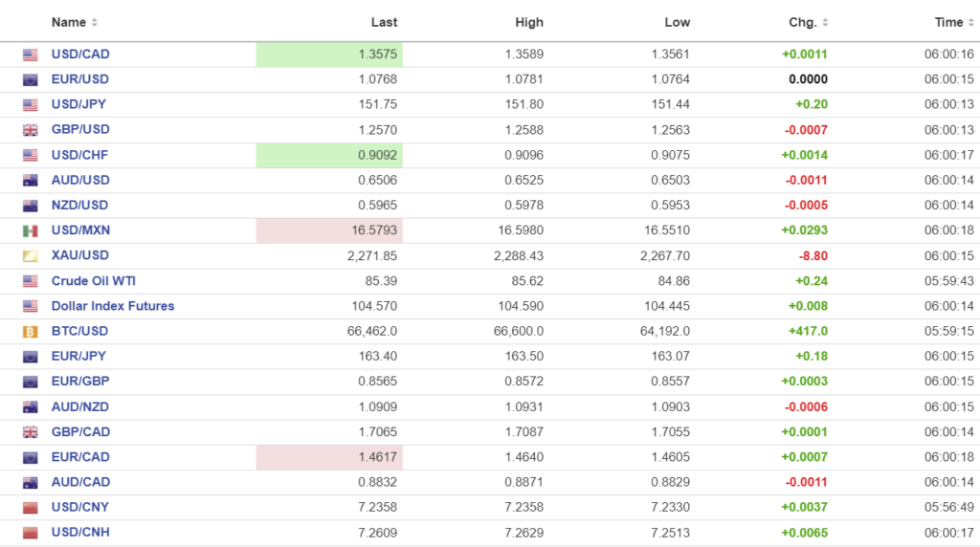Click the New Zealand flag beside NZD/USD
Screen dimensions: 980x547
coord(31,206)
